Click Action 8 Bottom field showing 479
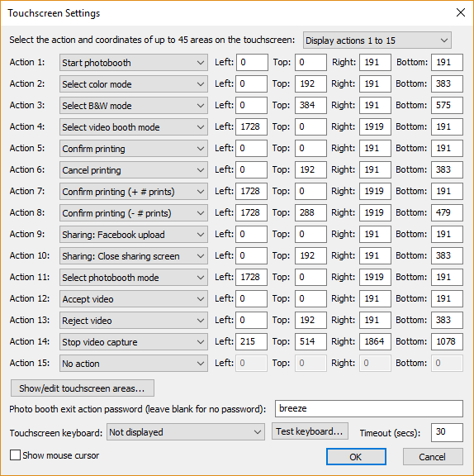The width and height of the screenshot is (474, 476). (x=447, y=212)
